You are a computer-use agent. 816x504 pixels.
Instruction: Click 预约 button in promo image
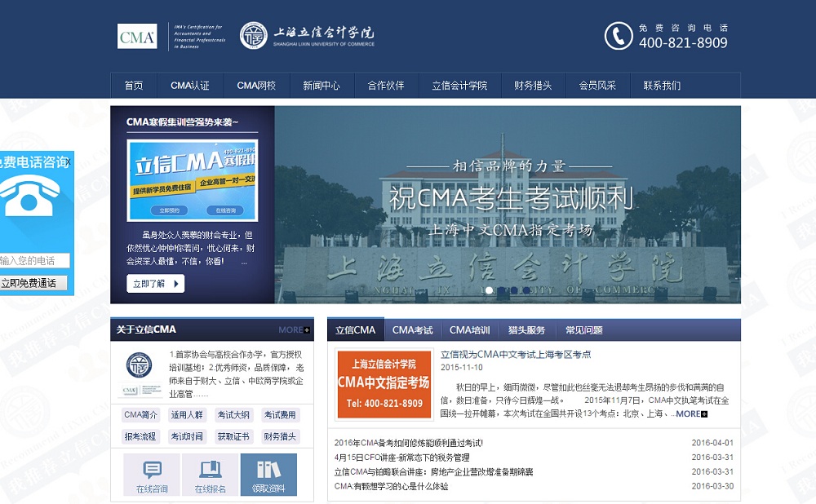coord(169,210)
